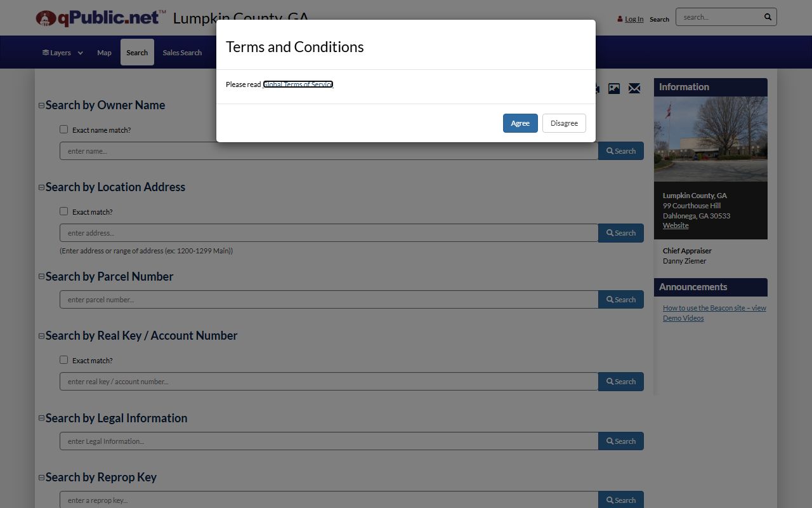Image resolution: width=812 pixels, height=508 pixels.
Task: Open the Sales Search tab
Action: 182,53
